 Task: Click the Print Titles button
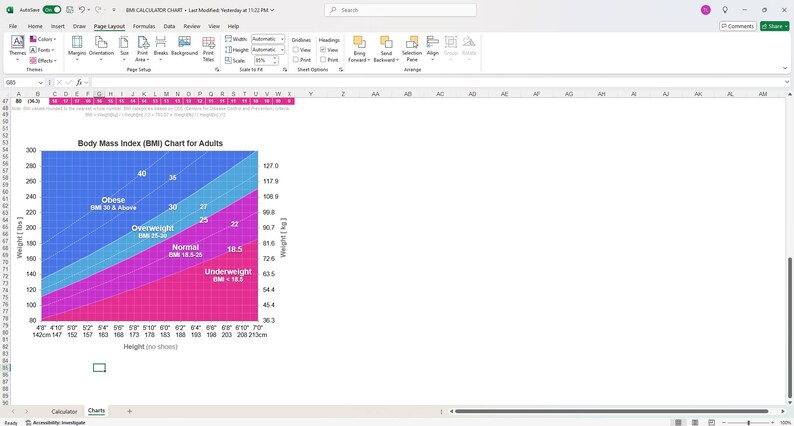208,49
